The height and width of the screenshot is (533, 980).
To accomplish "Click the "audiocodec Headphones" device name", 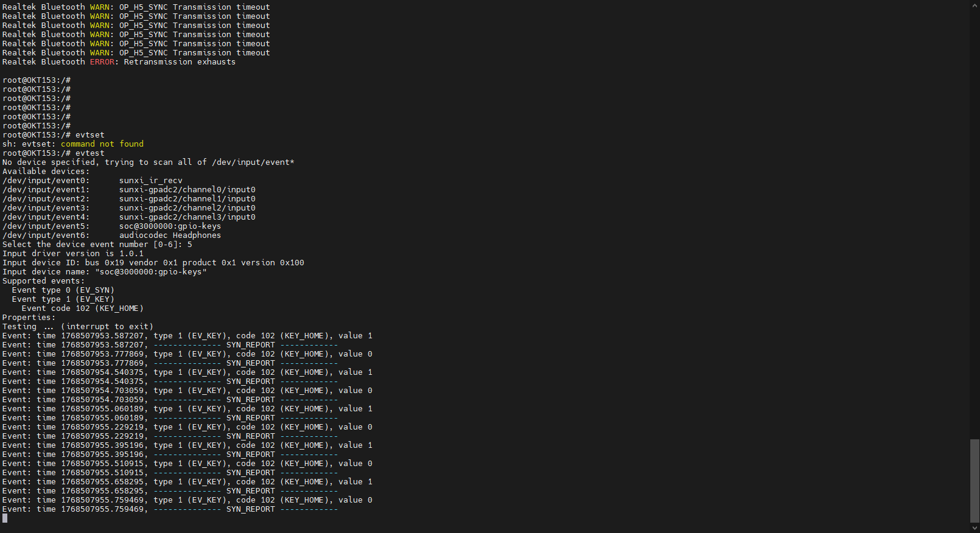I will pyautogui.click(x=170, y=235).
